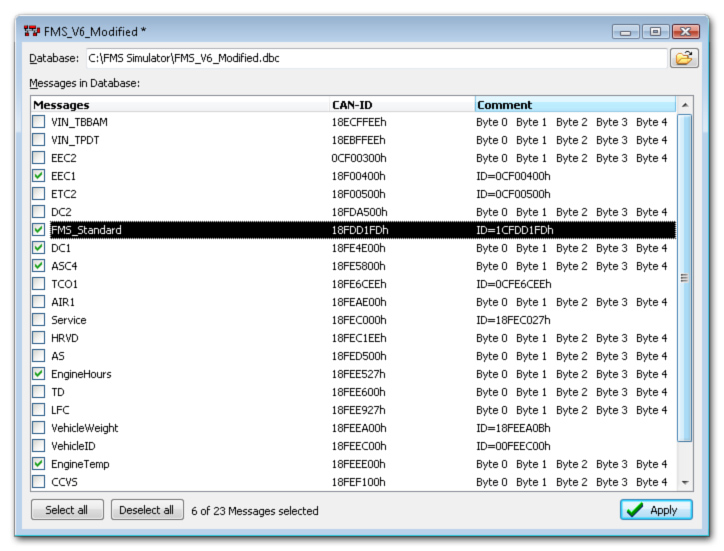Screen dimensions: 724x551
Task: Click the vertical scrollbar thumb
Action: [x=685, y=278]
